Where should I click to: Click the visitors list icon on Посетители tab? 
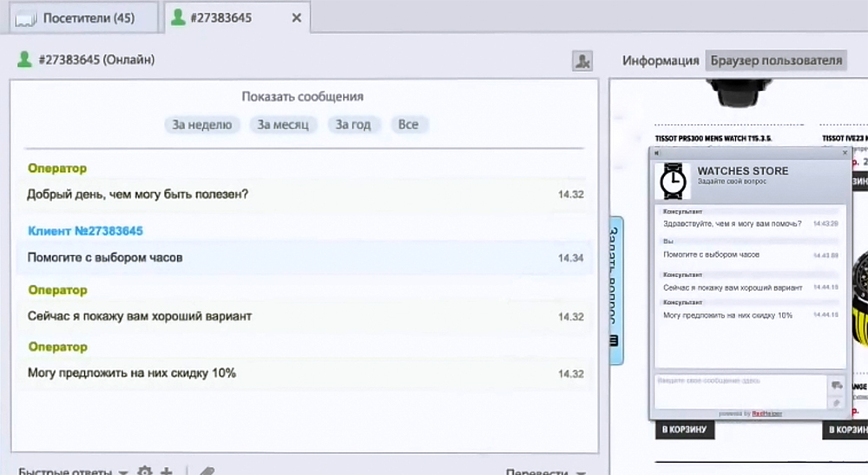tap(27, 19)
